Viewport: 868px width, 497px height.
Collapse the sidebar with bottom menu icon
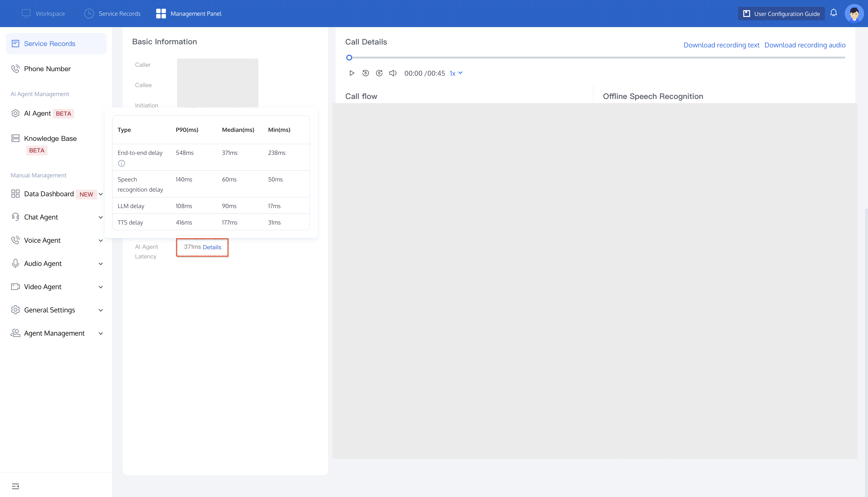15,486
